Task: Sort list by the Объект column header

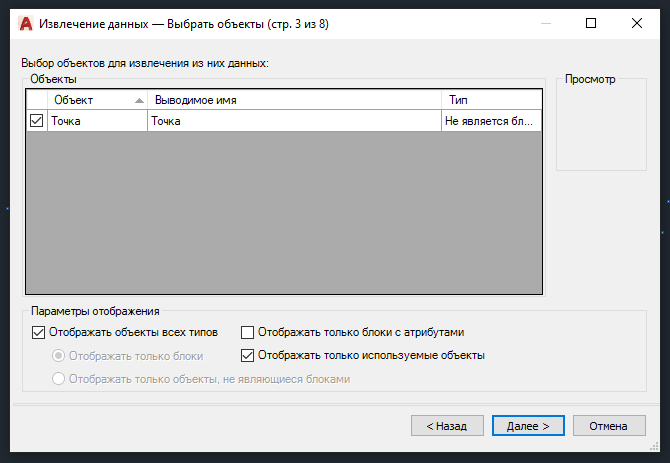Action: [96, 101]
